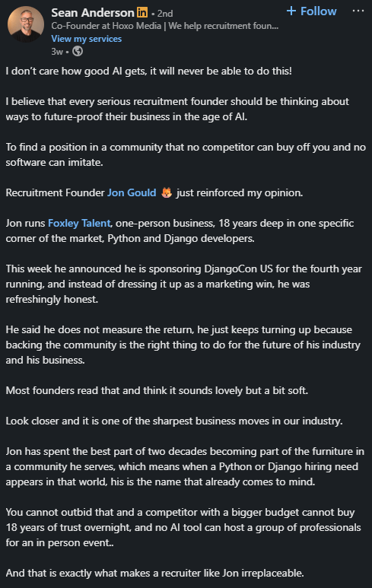
Task: Click the opening line about AI never doing this
Action: pos(149,72)
